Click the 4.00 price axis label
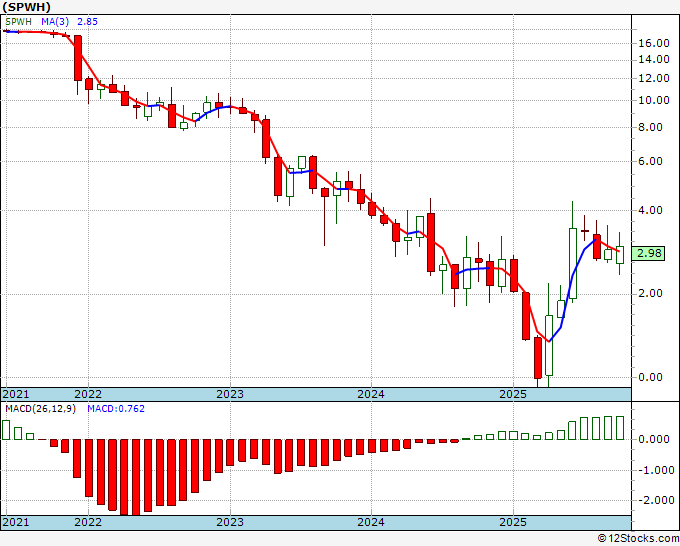The image size is (680, 546). [x=651, y=210]
